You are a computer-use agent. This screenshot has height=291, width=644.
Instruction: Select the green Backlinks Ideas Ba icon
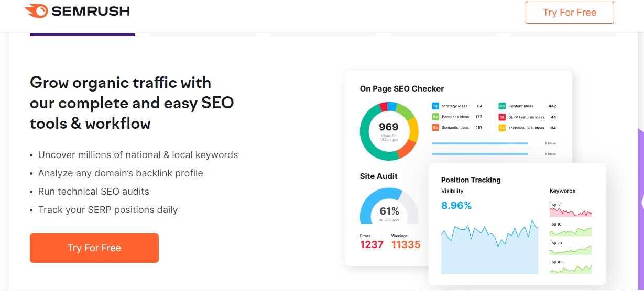tap(435, 117)
